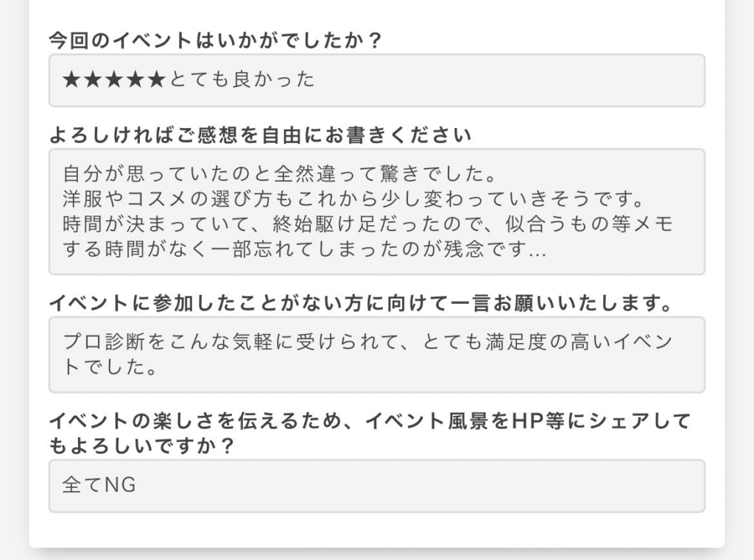
Task: Click the star rating answer field
Action: click(376, 80)
